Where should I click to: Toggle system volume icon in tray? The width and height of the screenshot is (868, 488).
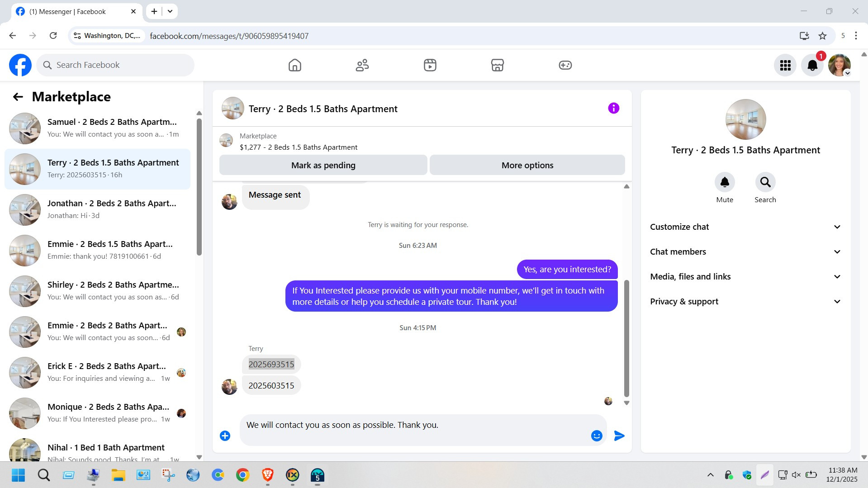796,475
